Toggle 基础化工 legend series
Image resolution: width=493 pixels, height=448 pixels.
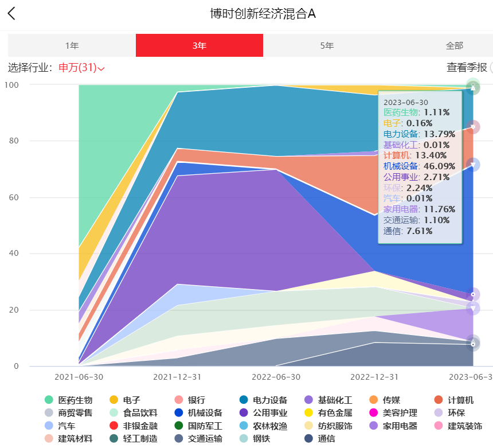328,400
